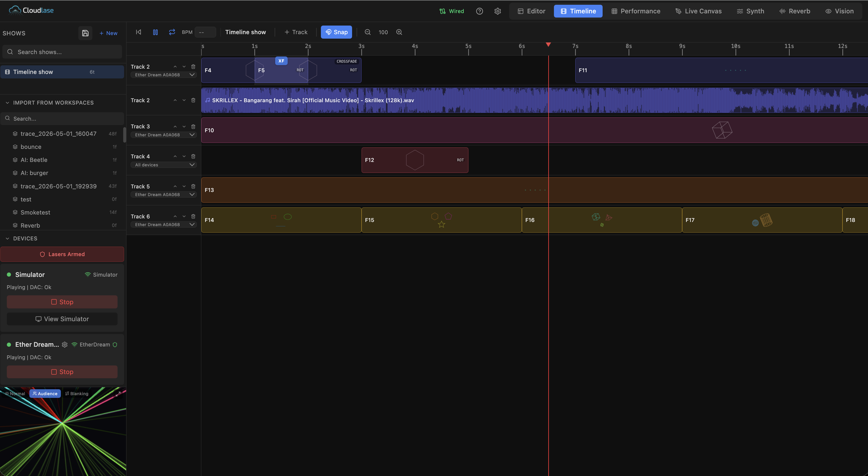Jump playhead to timeline start
This screenshot has width=868, height=476.
coord(139,32)
